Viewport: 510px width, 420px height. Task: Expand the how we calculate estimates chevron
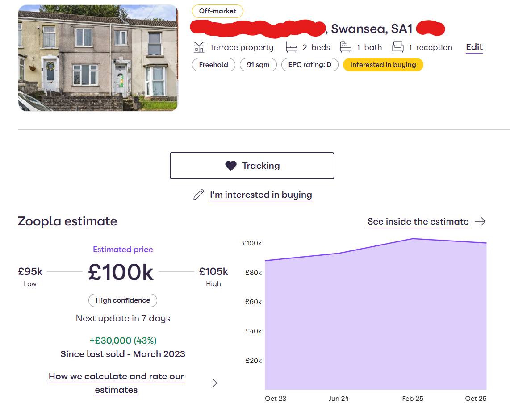(x=215, y=383)
